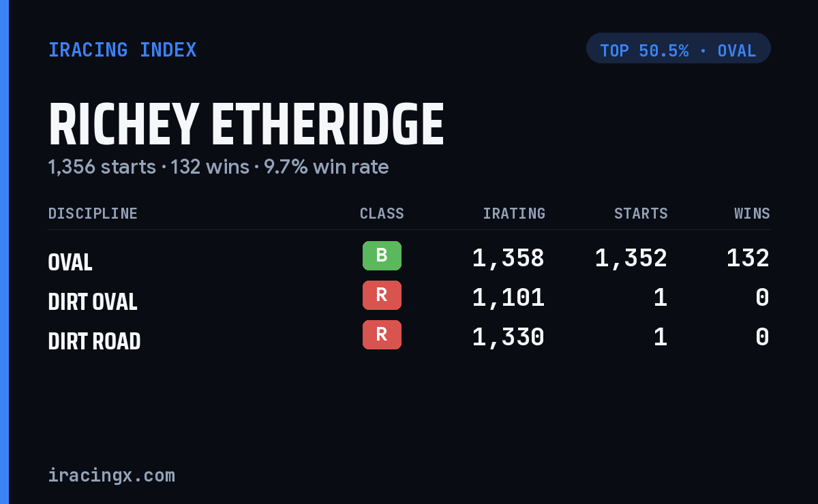
Task: Select the DIRT OVAL discipline row
Action: tap(409, 298)
